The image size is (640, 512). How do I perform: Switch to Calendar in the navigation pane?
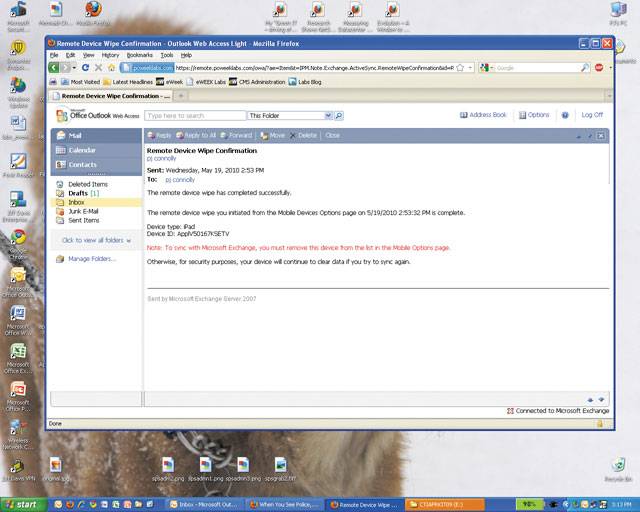tap(96, 150)
